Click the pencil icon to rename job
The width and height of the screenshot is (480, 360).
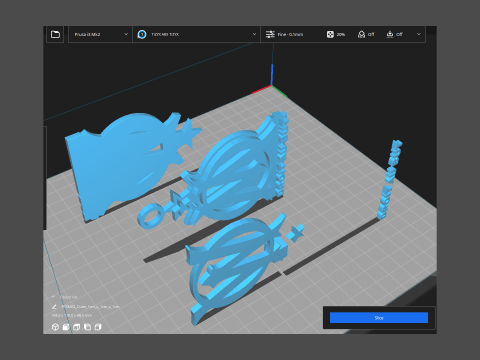54,306
